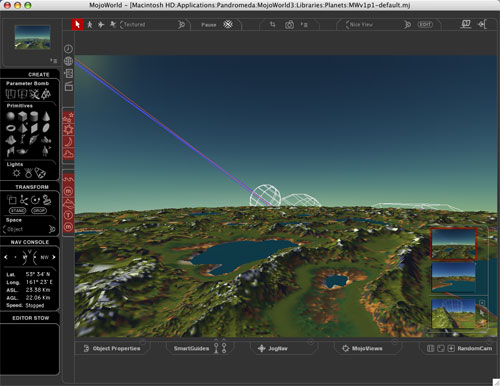The height and width of the screenshot is (386, 500).
Task: Toggle the clouds layer in red strip
Action: click(x=68, y=154)
